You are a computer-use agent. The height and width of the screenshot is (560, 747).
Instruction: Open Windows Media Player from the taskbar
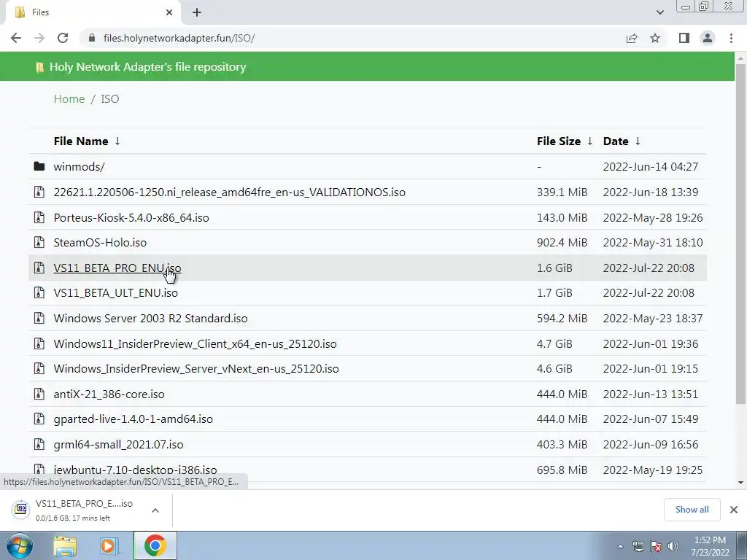click(109, 545)
